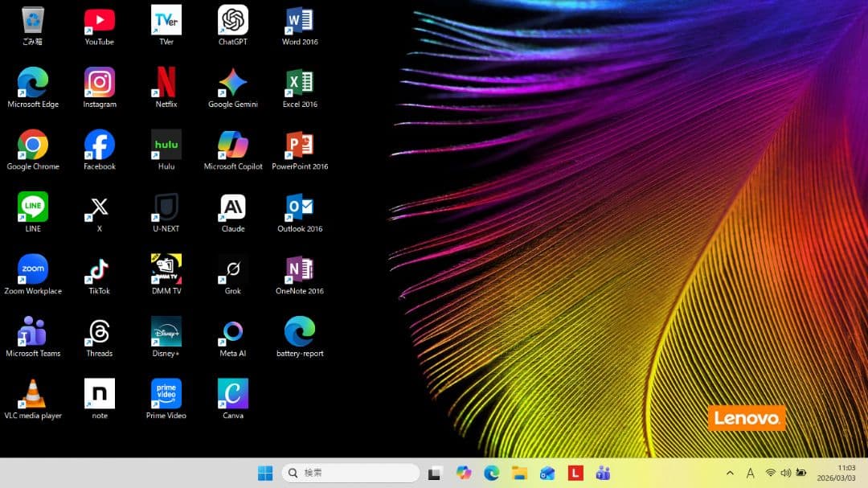Open the volume speaker icon
The width and height of the screenshot is (868, 488).
pos(785,473)
